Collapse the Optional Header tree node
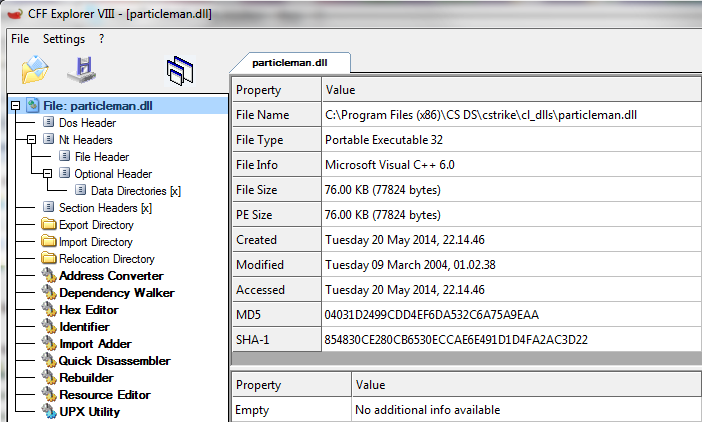Screen dimensions: 702x422 click(47, 174)
